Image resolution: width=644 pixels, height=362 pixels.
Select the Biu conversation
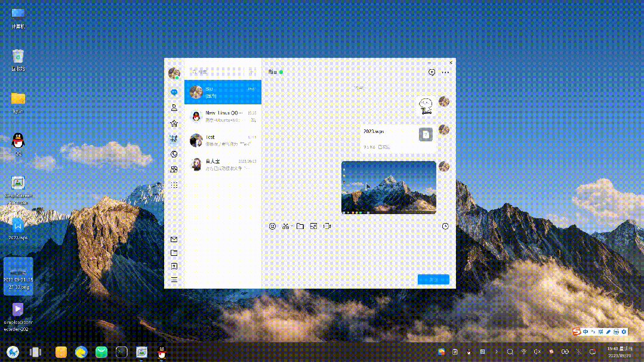pos(223,92)
